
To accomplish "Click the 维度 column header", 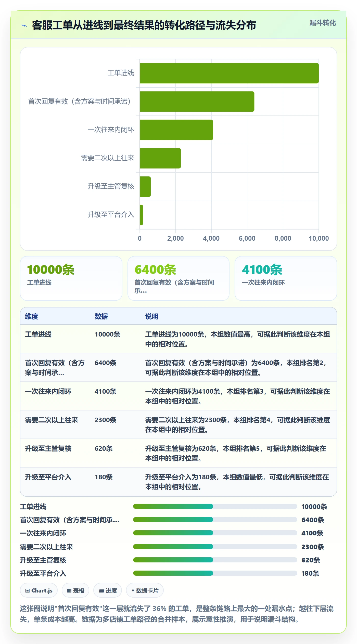I will [x=32, y=316].
